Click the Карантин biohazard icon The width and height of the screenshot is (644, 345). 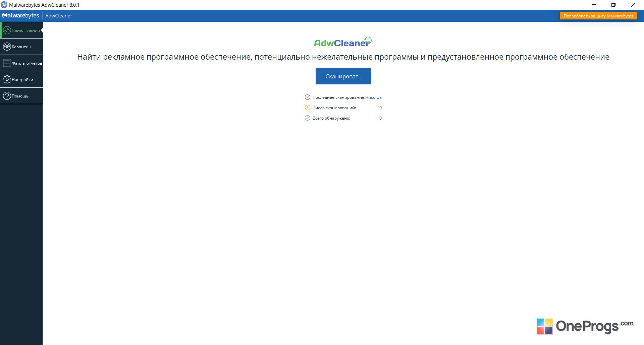pyautogui.click(x=7, y=47)
